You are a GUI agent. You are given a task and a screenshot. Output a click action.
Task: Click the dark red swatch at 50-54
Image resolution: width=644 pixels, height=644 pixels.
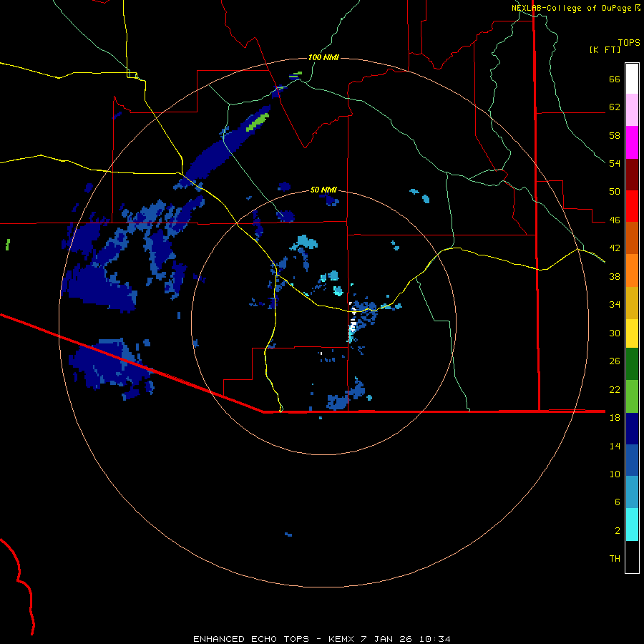tap(632, 175)
